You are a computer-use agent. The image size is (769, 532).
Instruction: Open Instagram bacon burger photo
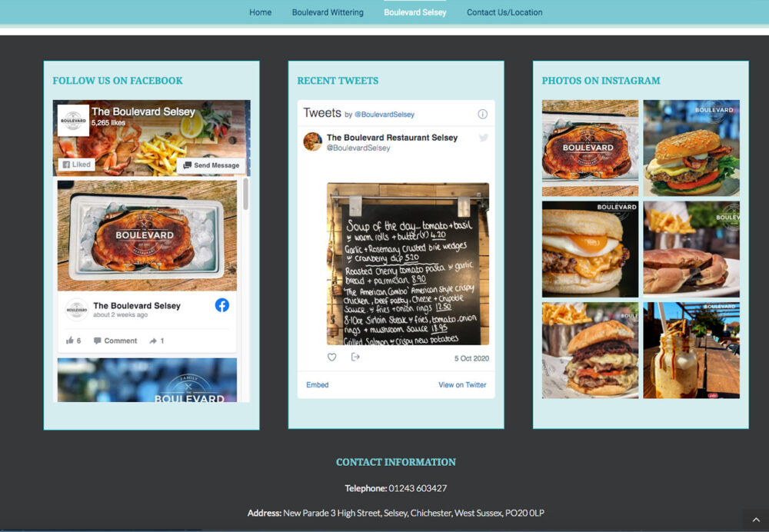click(x=691, y=148)
